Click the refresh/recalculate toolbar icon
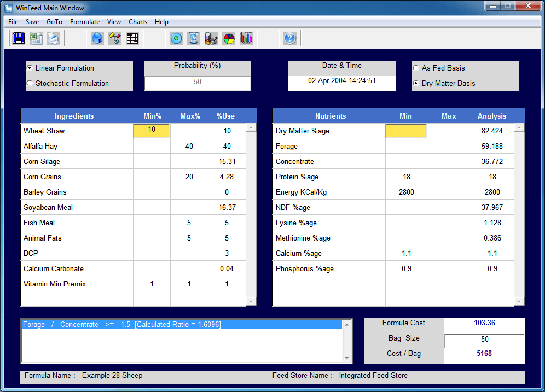This screenshot has width=545, height=392. click(x=193, y=38)
